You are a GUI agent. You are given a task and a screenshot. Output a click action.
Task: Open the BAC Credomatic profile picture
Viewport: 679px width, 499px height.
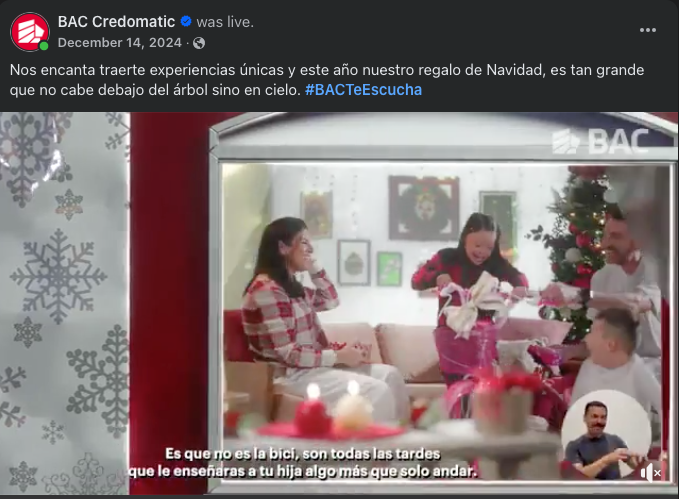click(x=30, y=32)
